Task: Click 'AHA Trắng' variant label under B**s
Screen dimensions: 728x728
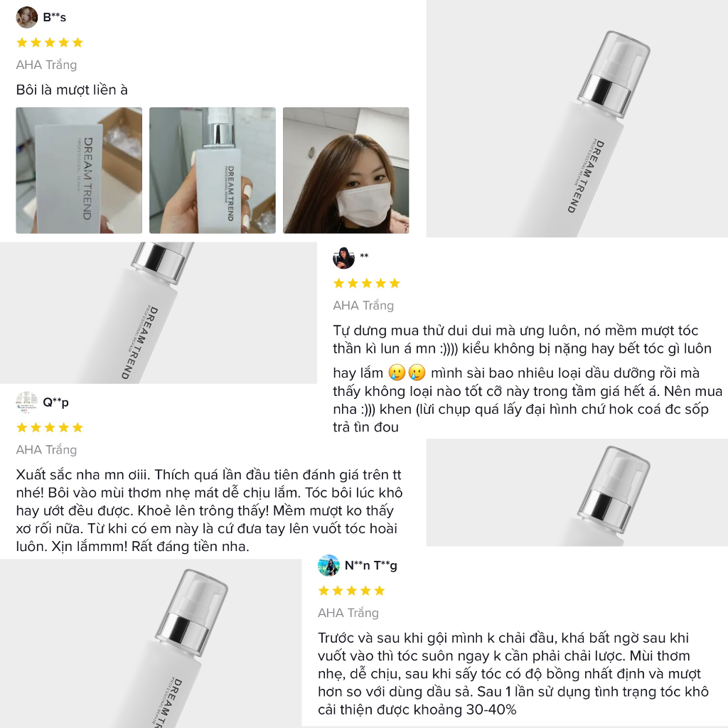Action: point(46,65)
